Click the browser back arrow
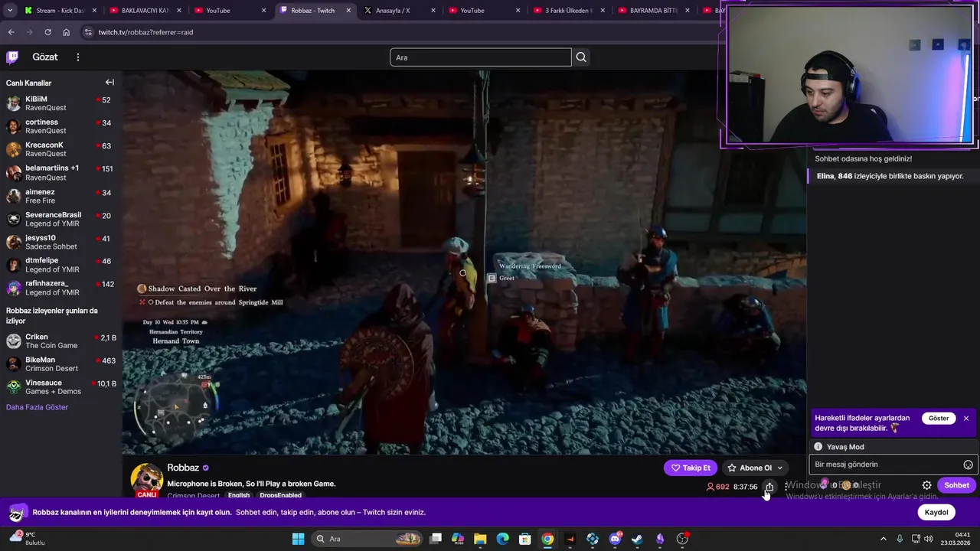 pos(11,32)
